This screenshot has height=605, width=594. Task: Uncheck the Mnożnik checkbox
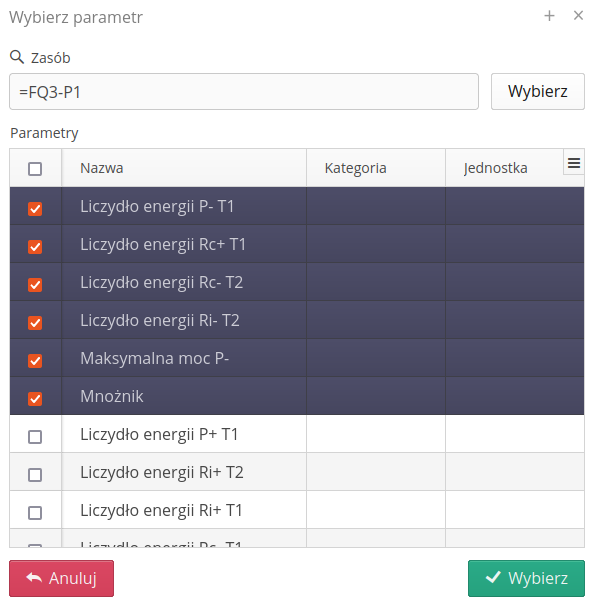[x=35, y=399]
